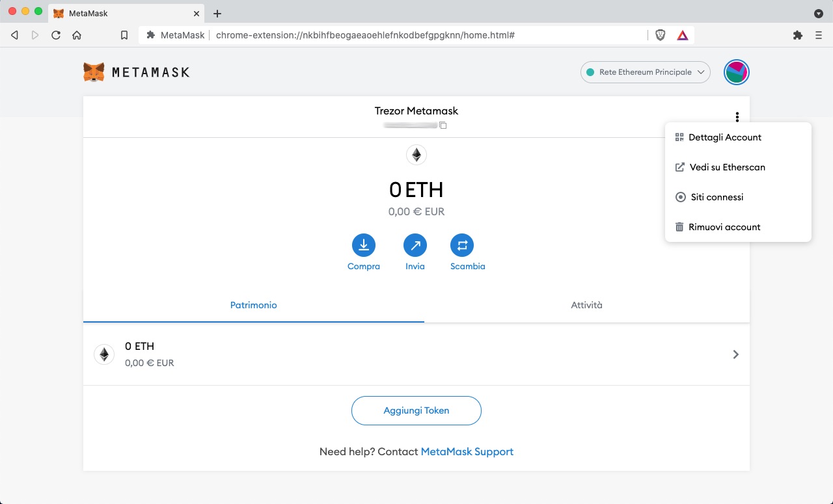Open the Rete Ethereum Principale network dropdown

coord(646,72)
